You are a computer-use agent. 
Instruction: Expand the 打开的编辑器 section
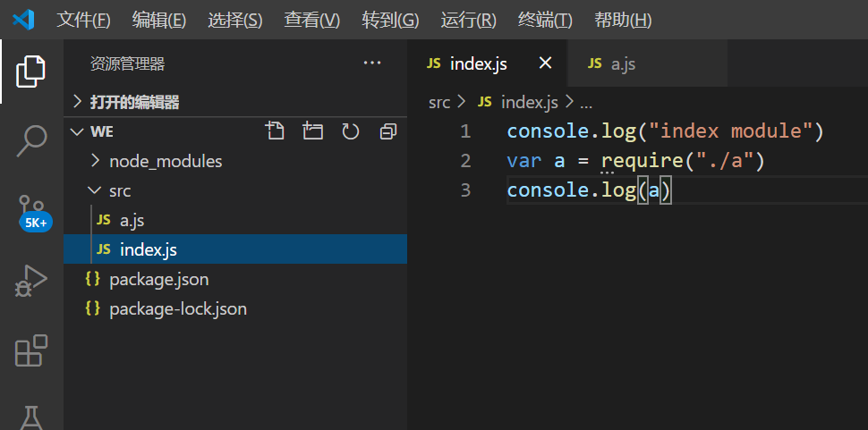(134, 102)
